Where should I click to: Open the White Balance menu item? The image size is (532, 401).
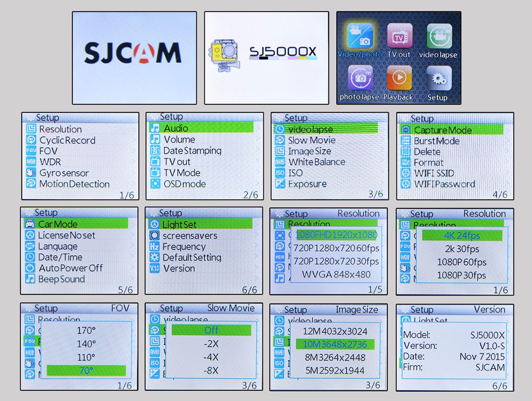pos(317,162)
